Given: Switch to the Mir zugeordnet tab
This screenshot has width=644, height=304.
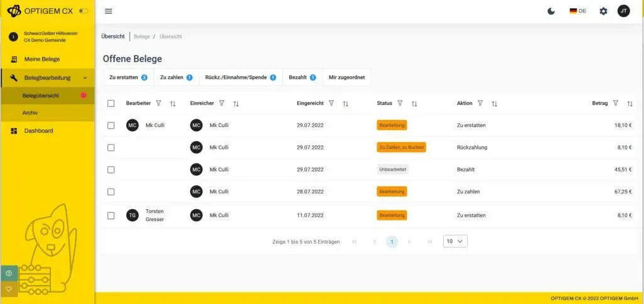Looking at the screenshot, I should (346, 77).
